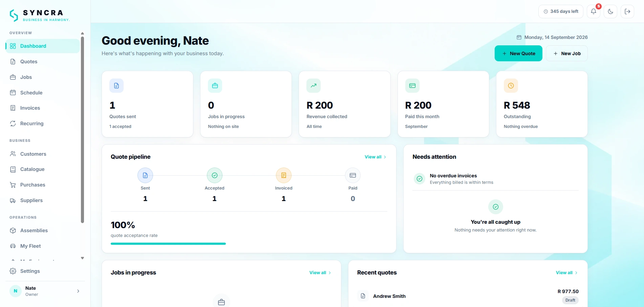
Task: Open the notifications bell icon
Action: [x=593, y=12]
